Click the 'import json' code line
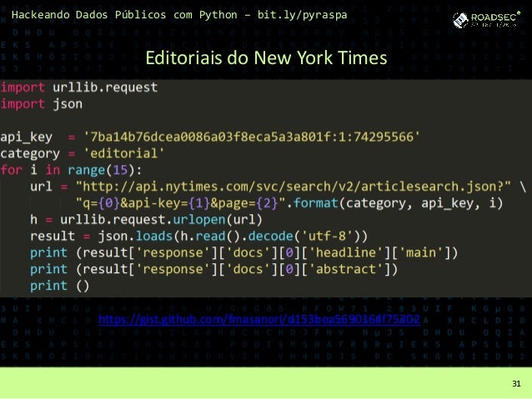This screenshot has height=399, width=532. click(x=42, y=104)
